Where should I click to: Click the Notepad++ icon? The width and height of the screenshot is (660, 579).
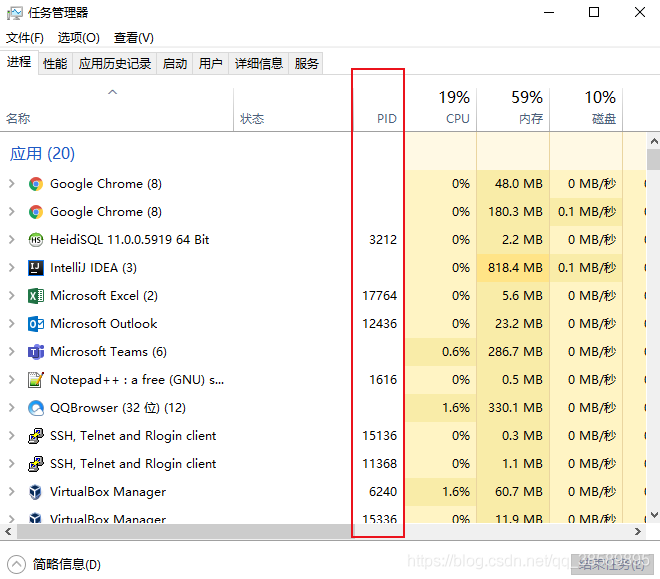pyautogui.click(x=36, y=380)
